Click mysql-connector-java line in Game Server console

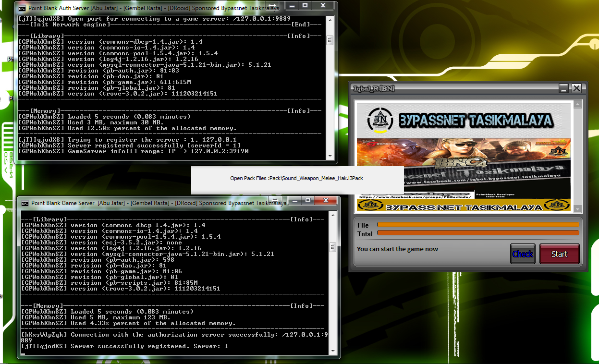point(148,254)
